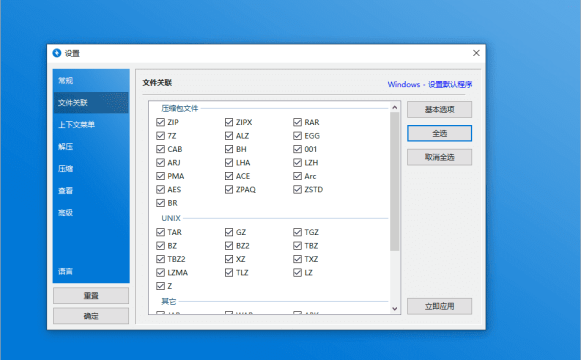The height and width of the screenshot is (360, 581).
Task: Toggle the AES checkbox
Action: pos(160,190)
